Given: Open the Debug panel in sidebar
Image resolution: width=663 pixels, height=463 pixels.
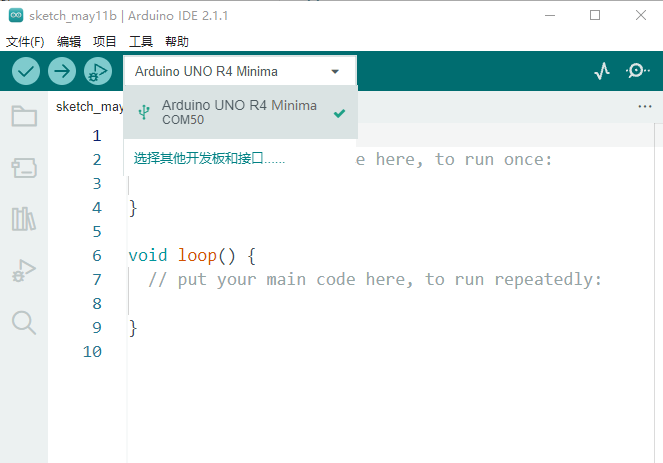Looking at the screenshot, I should pos(24,271).
